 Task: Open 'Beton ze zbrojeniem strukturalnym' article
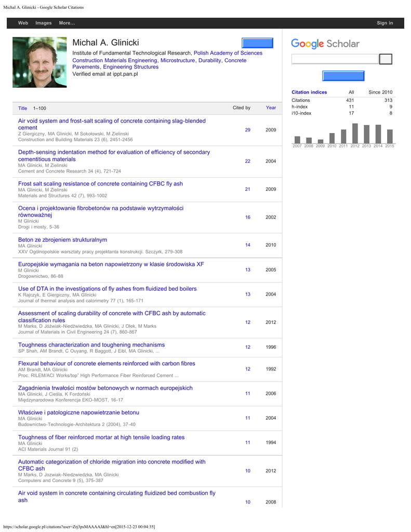(x=62, y=240)
